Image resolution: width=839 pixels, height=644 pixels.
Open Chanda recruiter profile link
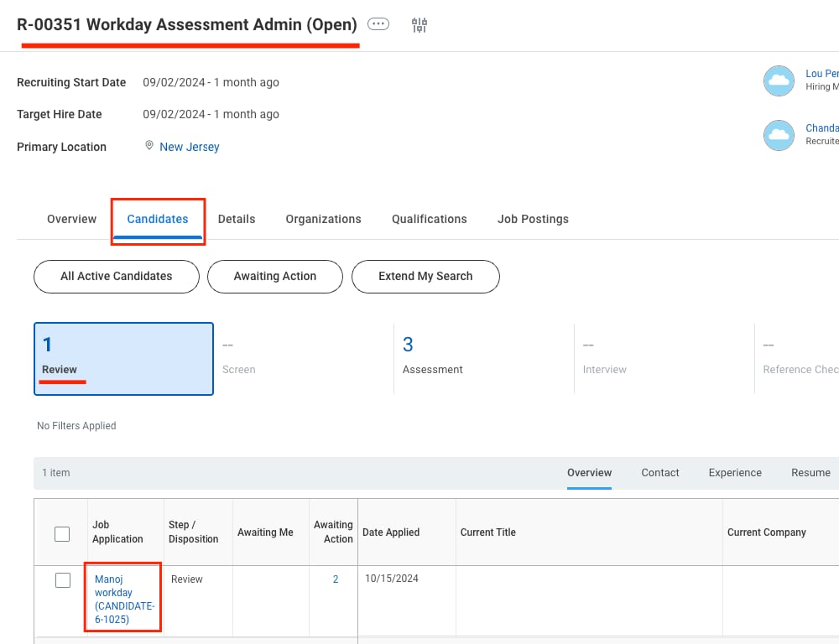point(822,128)
